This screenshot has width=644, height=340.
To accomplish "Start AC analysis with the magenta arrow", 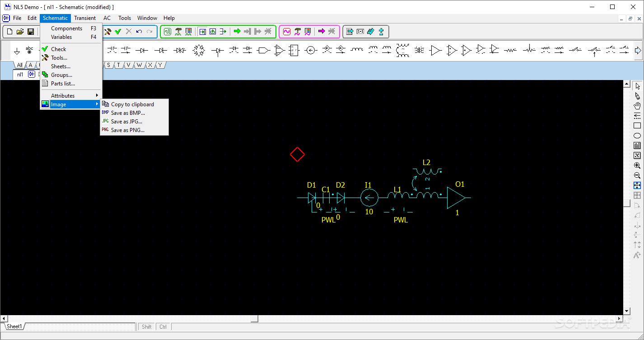I will [x=322, y=32].
